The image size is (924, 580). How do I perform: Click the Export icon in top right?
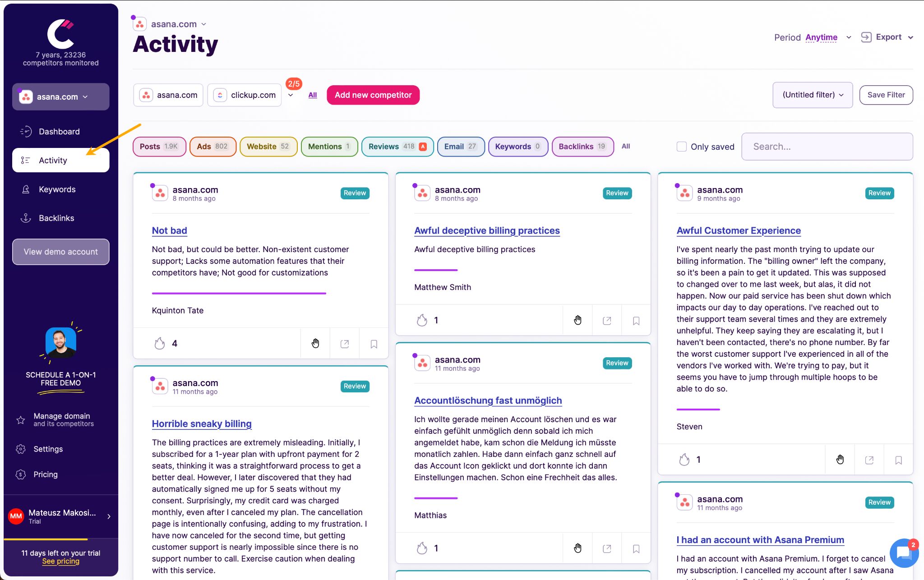[867, 37]
